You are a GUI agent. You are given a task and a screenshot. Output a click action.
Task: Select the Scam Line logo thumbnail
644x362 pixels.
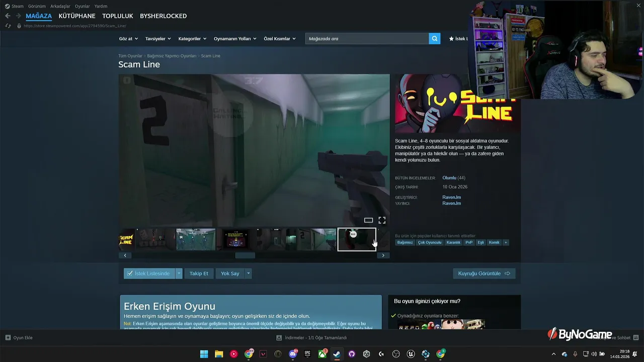(x=126, y=239)
